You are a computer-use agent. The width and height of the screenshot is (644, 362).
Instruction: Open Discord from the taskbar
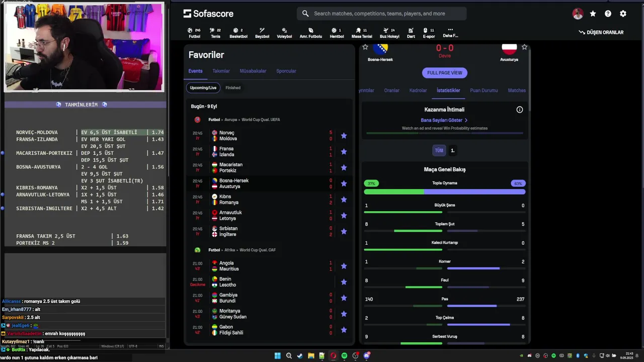(367, 355)
